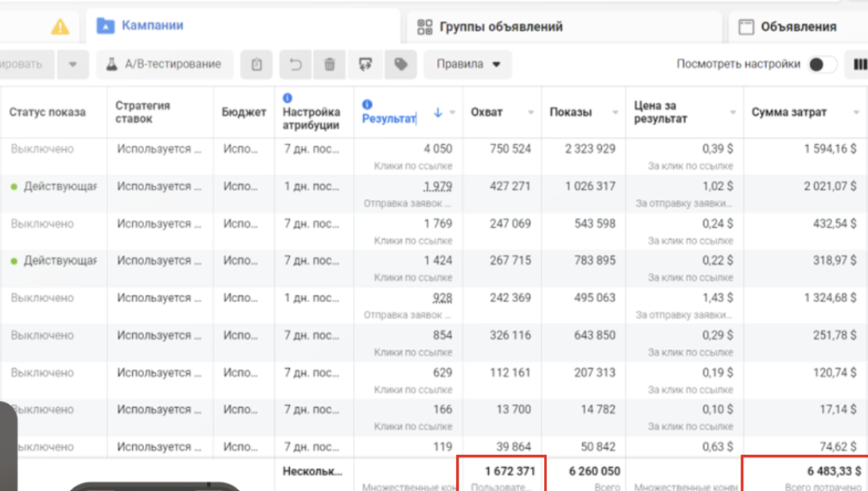Click Стратегия ставок column header
This screenshot has width=868, height=491.
pos(143,112)
